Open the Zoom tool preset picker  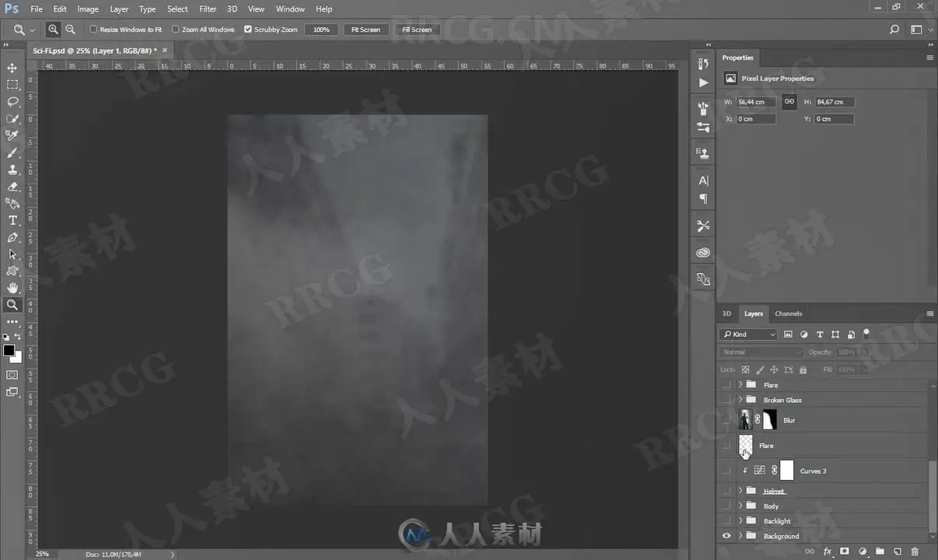point(23,30)
